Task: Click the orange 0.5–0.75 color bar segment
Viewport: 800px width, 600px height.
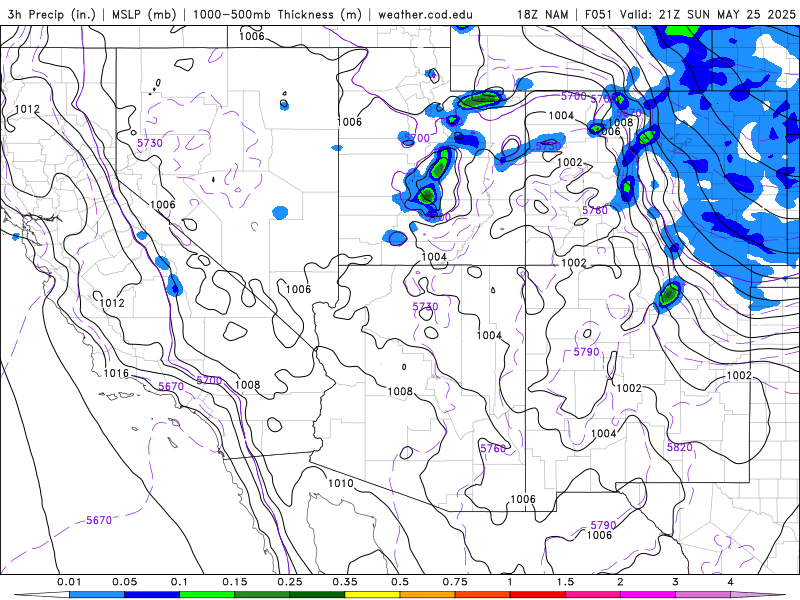Action: coord(428,595)
